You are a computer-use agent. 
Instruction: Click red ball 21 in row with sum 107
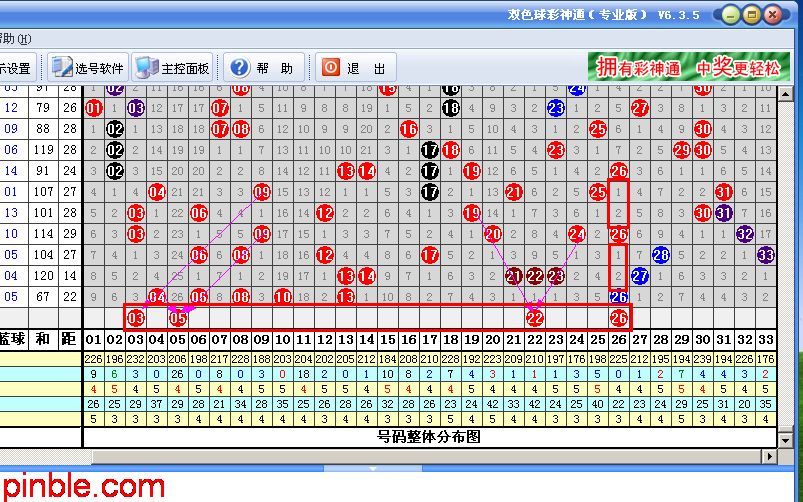(514, 192)
